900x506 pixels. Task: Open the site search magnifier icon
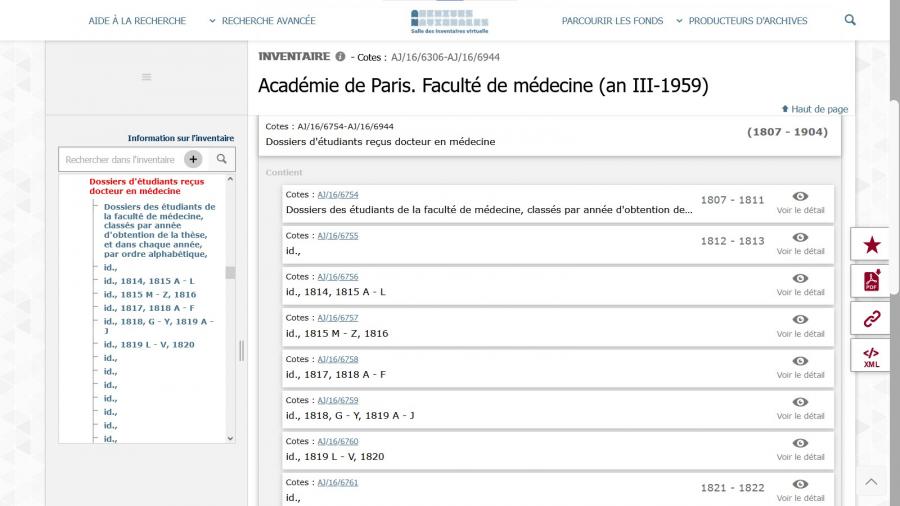point(850,20)
